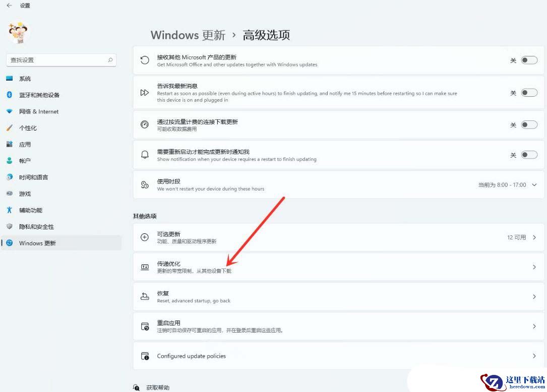This screenshot has width=547, height=392.
Task: Click the Windows 更新 sync icon
Action: (10, 243)
